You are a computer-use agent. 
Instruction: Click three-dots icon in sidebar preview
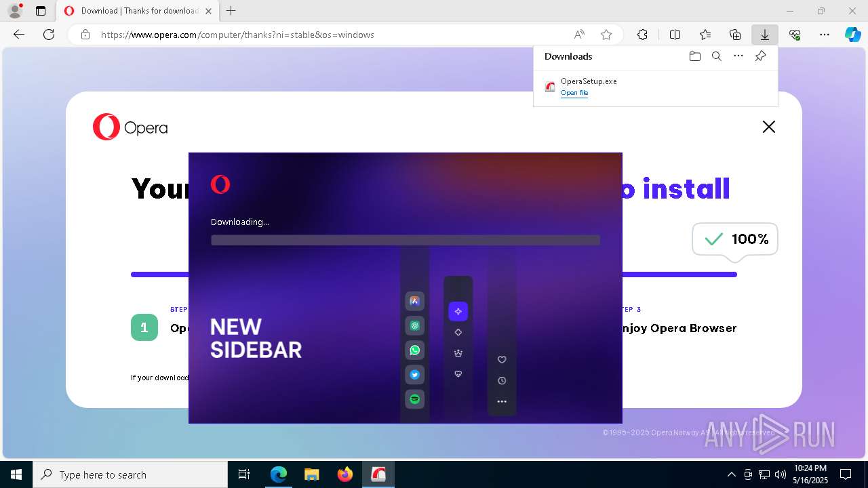pyautogui.click(x=502, y=401)
